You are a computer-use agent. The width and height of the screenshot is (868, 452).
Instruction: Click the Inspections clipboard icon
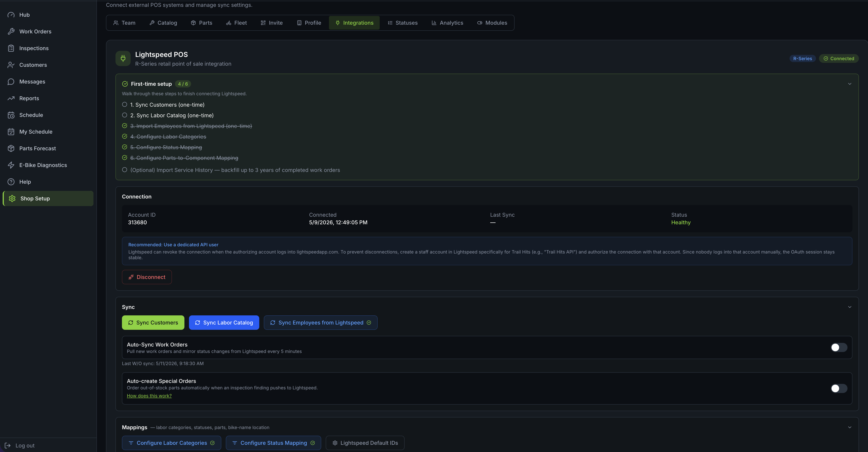[x=11, y=48]
